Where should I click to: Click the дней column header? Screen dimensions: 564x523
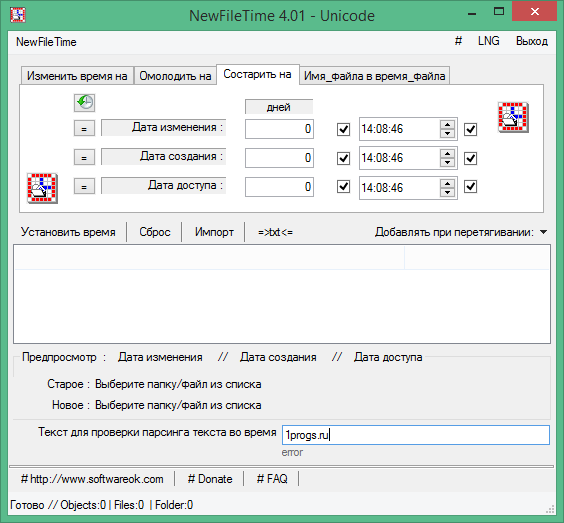pyautogui.click(x=279, y=107)
